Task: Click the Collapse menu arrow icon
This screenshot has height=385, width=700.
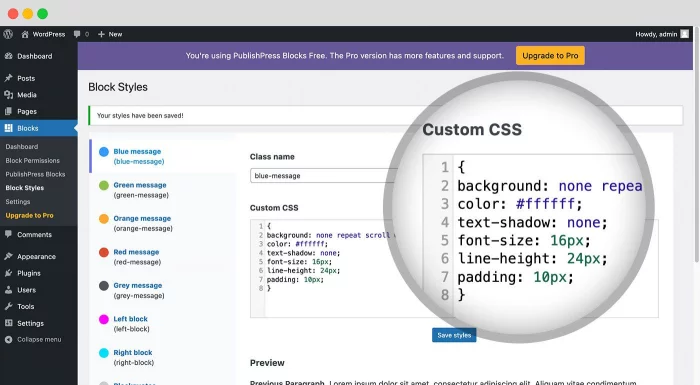Action: (x=8, y=339)
